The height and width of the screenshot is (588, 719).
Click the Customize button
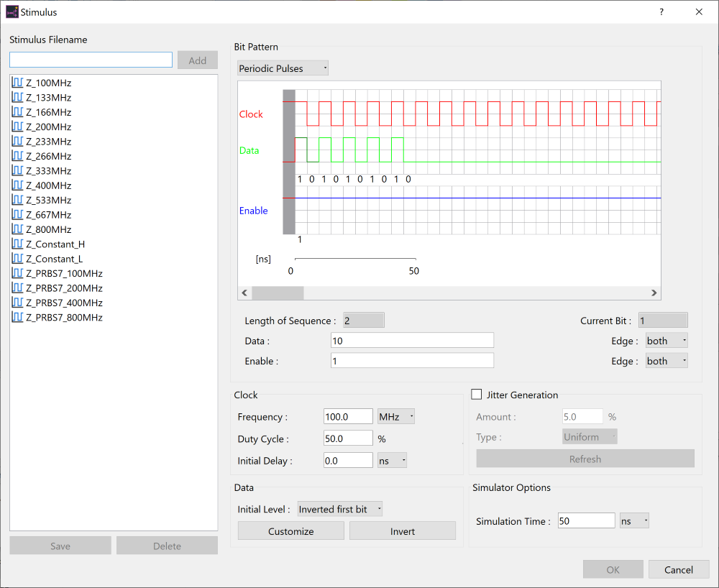click(x=290, y=531)
